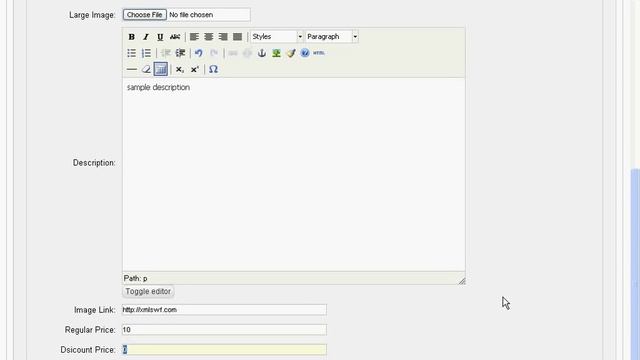Justify text fully
The height and width of the screenshot is (360, 640).
[237, 37]
